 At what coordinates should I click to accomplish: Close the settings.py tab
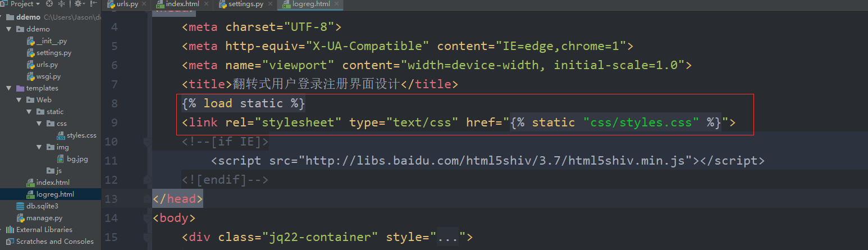tap(271, 4)
